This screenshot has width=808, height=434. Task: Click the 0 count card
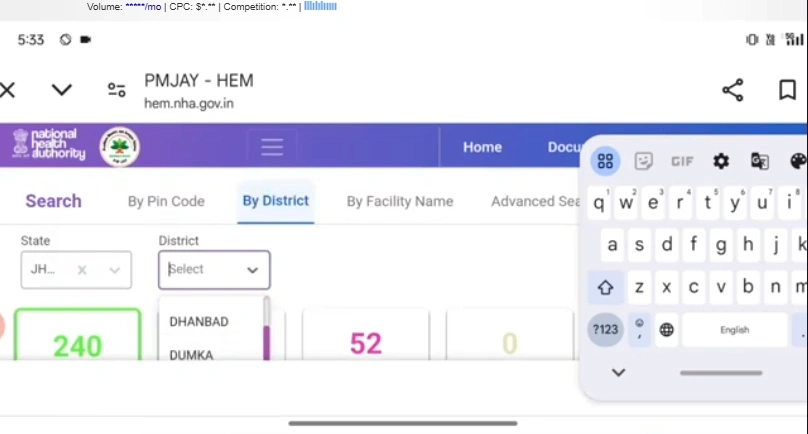[x=510, y=335]
